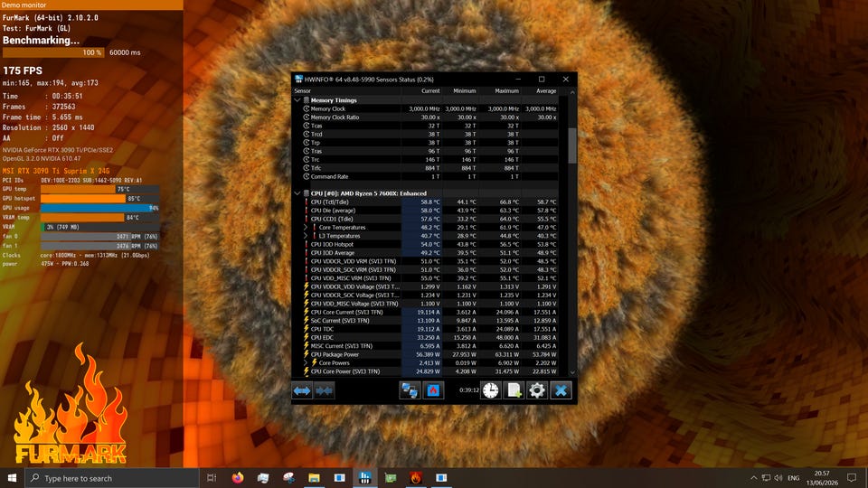
Task: Click the shrink columns inward-arrows button
Action: pos(324,390)
